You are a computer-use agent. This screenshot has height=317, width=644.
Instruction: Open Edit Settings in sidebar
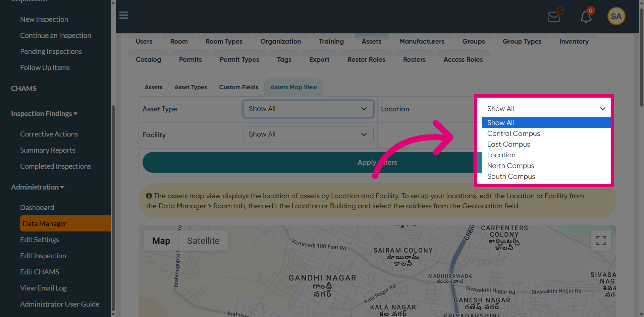coord(40,240)
